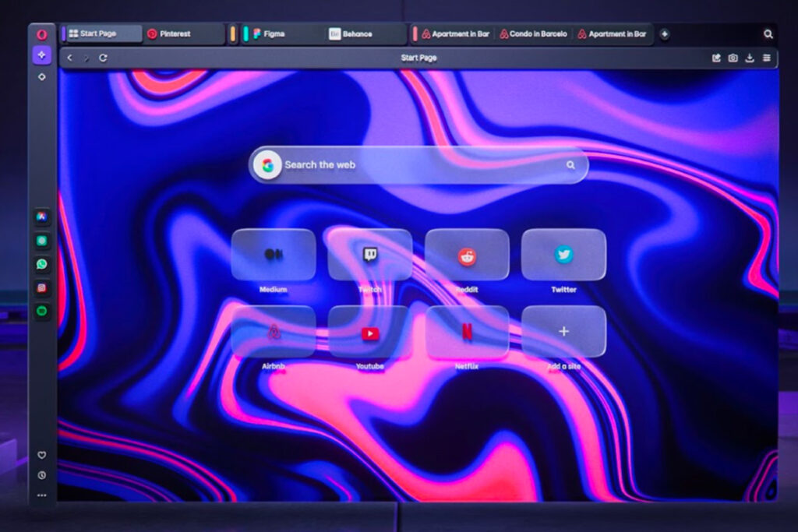798x532 pixels.
Task: Open the Easy Setup menu icon
Action: point(767,58)
